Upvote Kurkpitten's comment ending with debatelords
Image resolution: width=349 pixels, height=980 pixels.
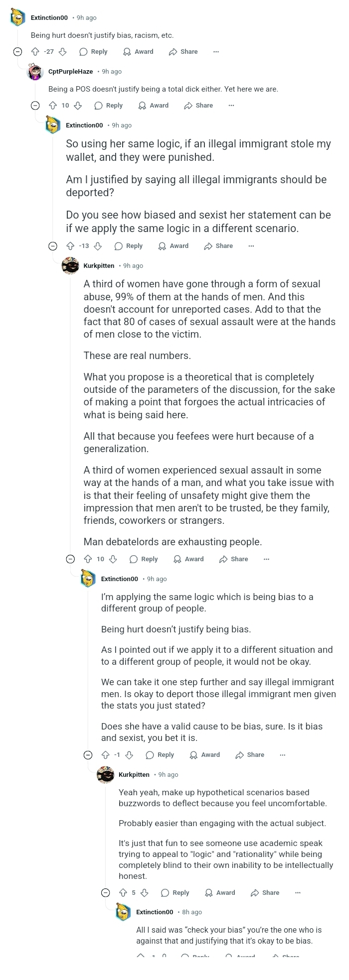(x=88, y=559)
